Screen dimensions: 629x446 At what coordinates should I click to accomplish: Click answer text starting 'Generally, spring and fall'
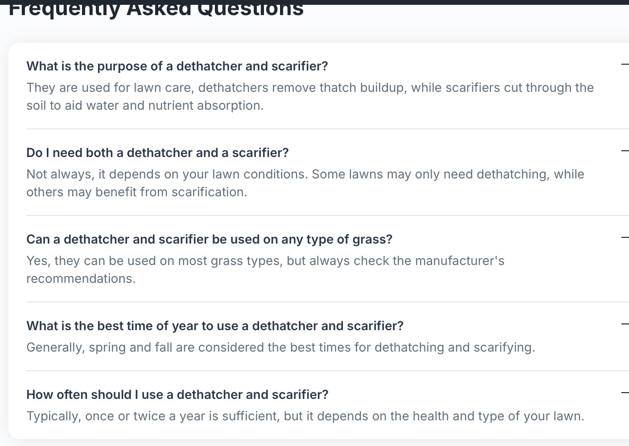coord(280,348)
